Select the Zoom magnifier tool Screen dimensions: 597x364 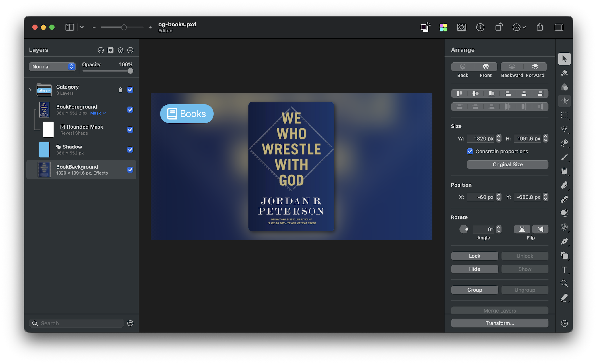(564, 283)
